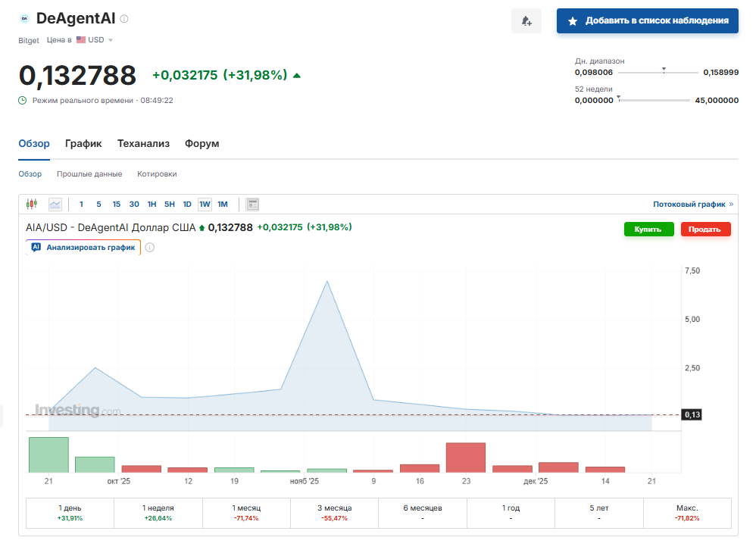
Task: Click info icon beside Анализировать график
Action: pos(150,247)
